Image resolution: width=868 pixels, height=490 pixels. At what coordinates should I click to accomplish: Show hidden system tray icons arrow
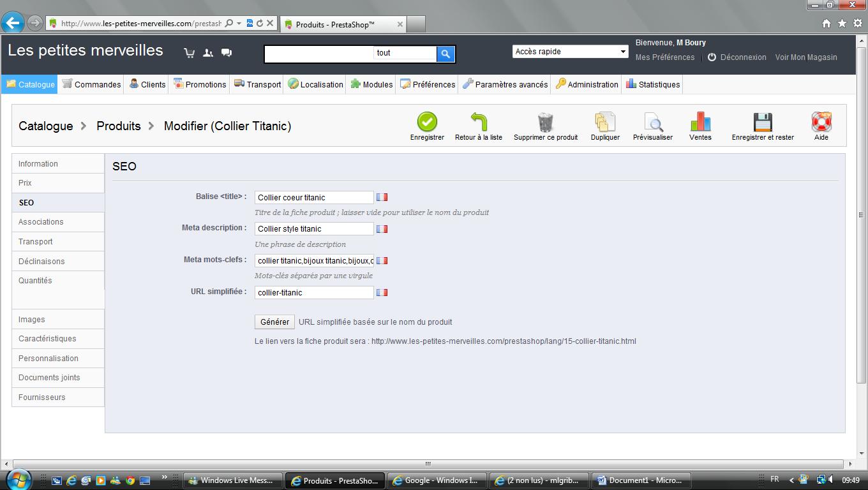(791, 480)
